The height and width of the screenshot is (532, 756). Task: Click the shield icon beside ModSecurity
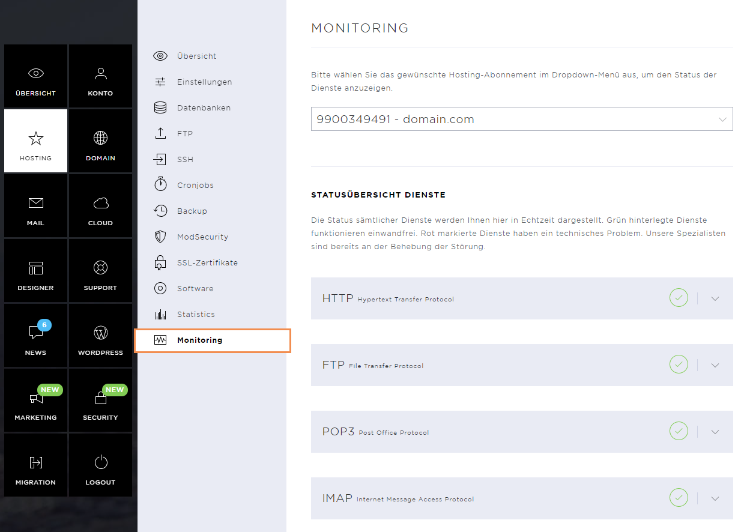[160, 237]
